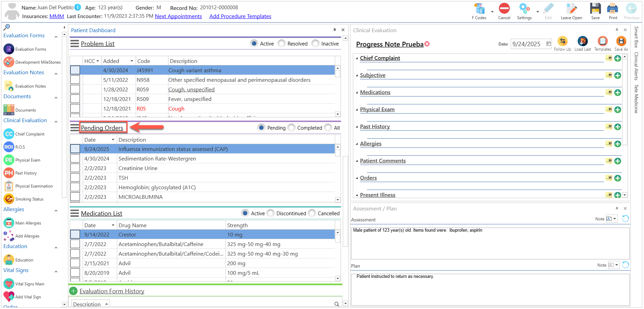Click the Leave Open icon
This screenshot has height=309, width=644.
(x=571, y=9)
